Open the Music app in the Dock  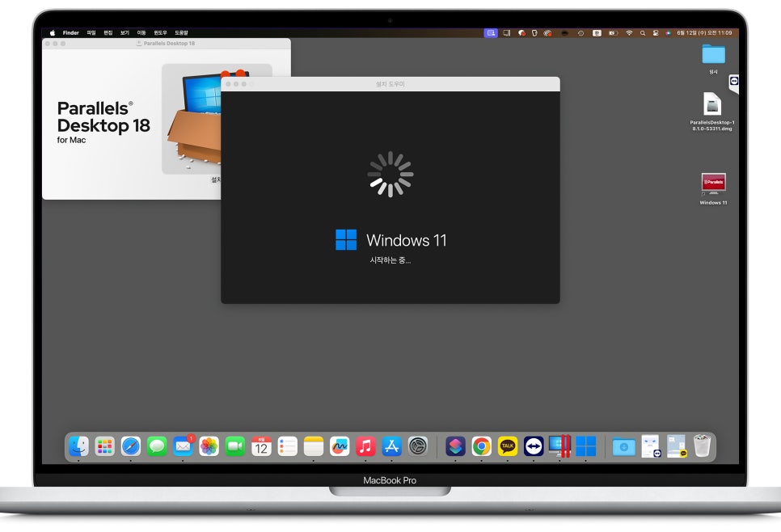tap(365, 446)
